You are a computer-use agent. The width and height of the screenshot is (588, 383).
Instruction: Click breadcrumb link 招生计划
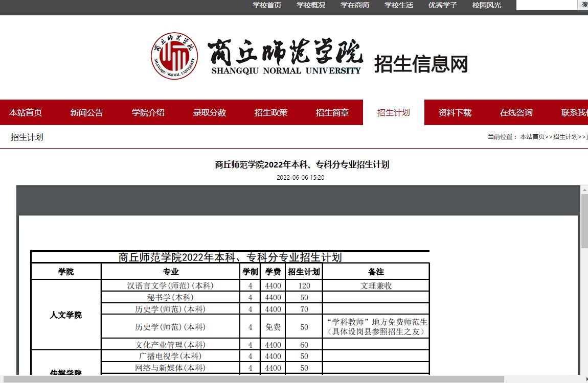coord(565,137)
